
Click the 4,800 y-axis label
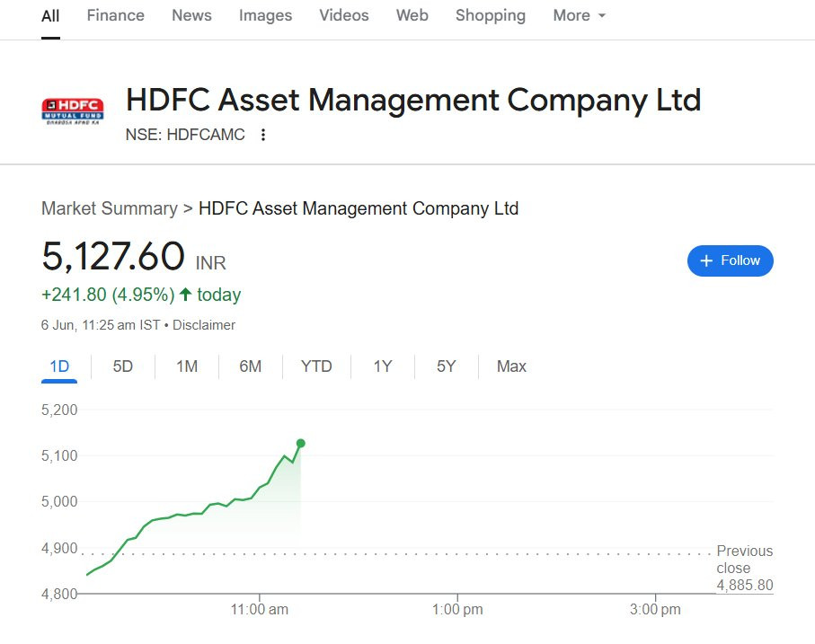pos(59,594)
